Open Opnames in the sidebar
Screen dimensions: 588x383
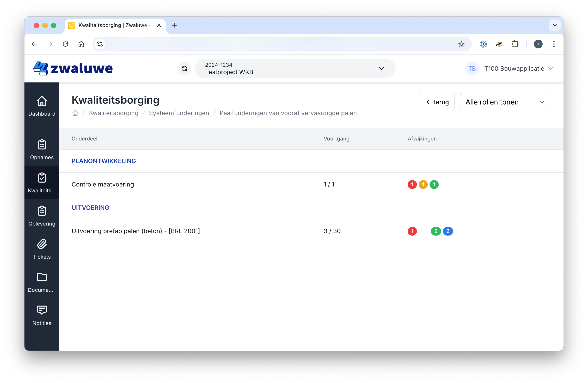point(42,150)
